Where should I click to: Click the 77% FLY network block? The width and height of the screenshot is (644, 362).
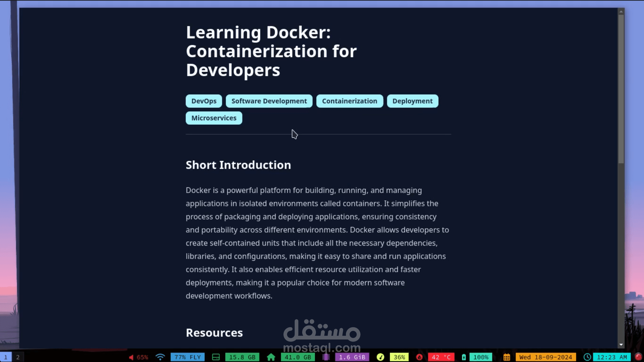pos(187,357)
